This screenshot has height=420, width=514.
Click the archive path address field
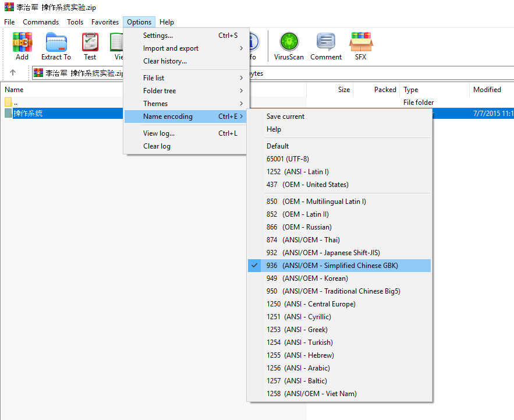pos(77,73)
